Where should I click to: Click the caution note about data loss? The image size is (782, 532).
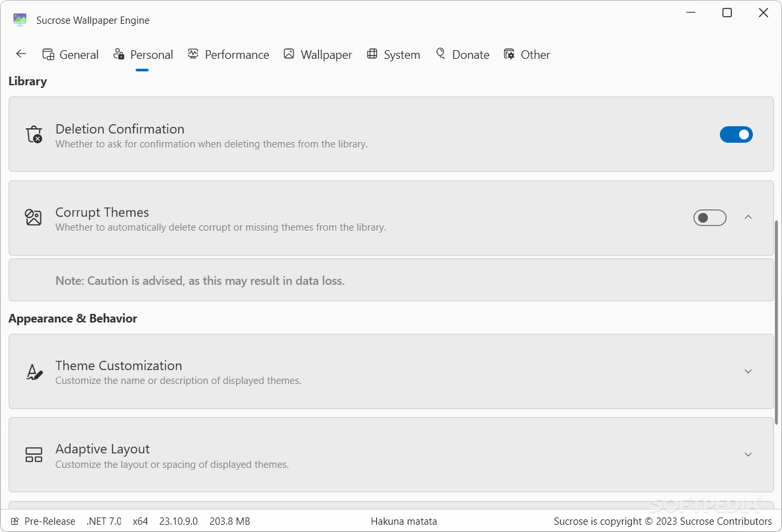tap(200, 281)
